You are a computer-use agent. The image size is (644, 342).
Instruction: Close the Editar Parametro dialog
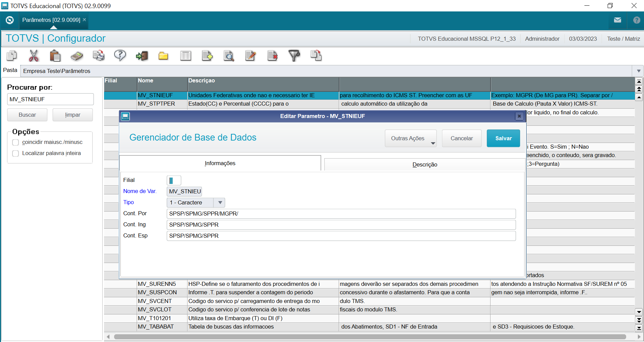click(519, 116)
